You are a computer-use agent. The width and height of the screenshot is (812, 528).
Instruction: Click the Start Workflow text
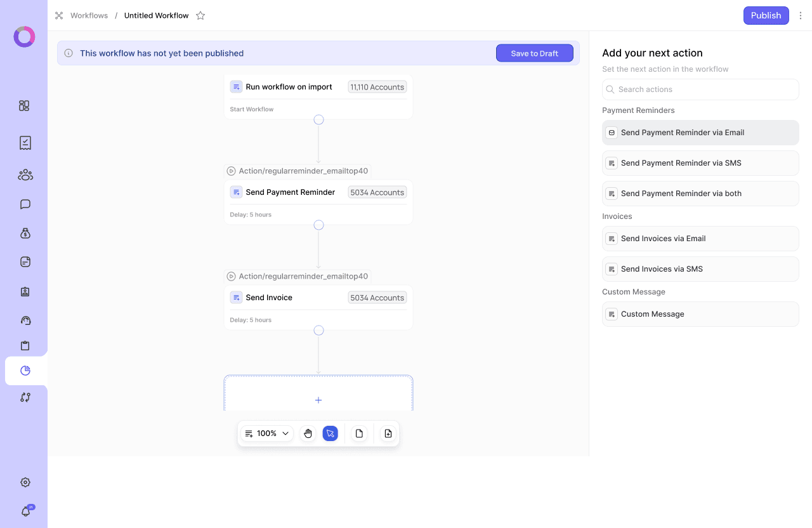tap(252, 109)
